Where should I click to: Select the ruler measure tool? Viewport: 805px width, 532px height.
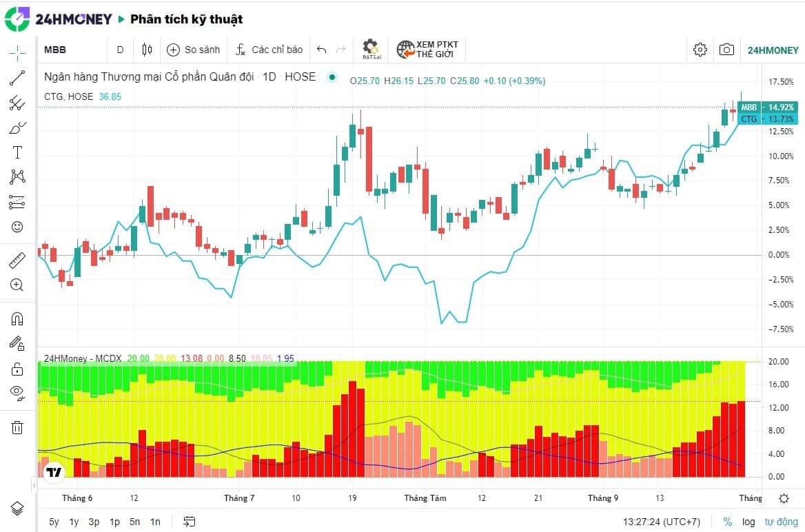(17, 260)
